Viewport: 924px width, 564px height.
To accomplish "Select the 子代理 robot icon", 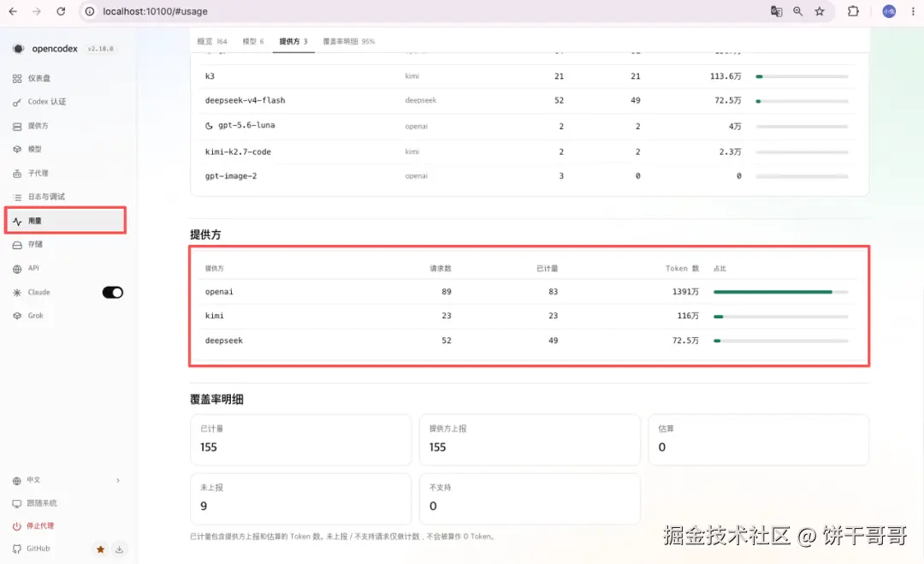I will click(x=17, y=173).
